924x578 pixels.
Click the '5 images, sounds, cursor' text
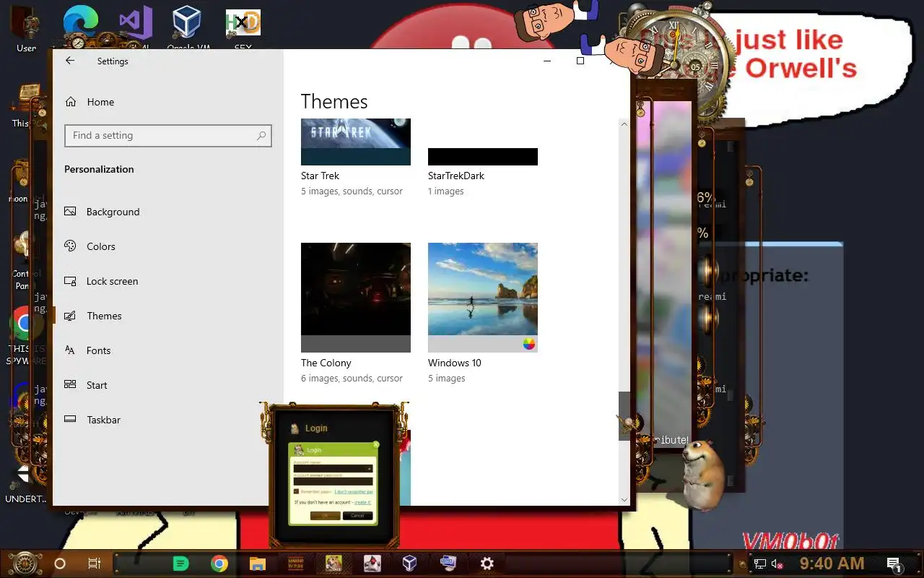pos(352,191)
